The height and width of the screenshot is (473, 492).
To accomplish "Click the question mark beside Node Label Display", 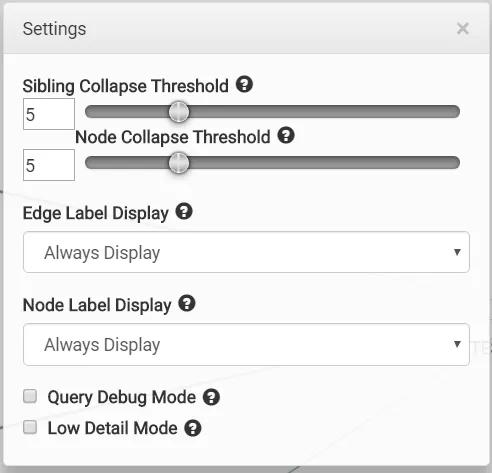I will click(x=187, y=304).
